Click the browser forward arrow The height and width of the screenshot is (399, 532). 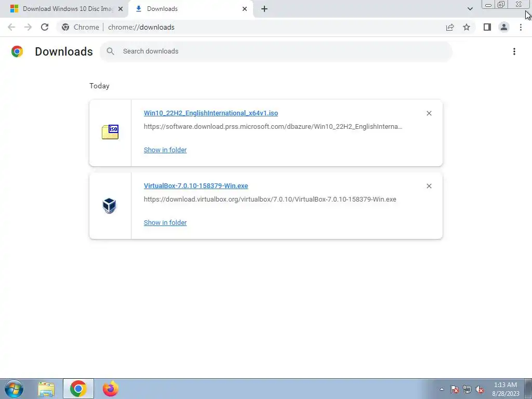pyautogui.click(x=28, y=27)
